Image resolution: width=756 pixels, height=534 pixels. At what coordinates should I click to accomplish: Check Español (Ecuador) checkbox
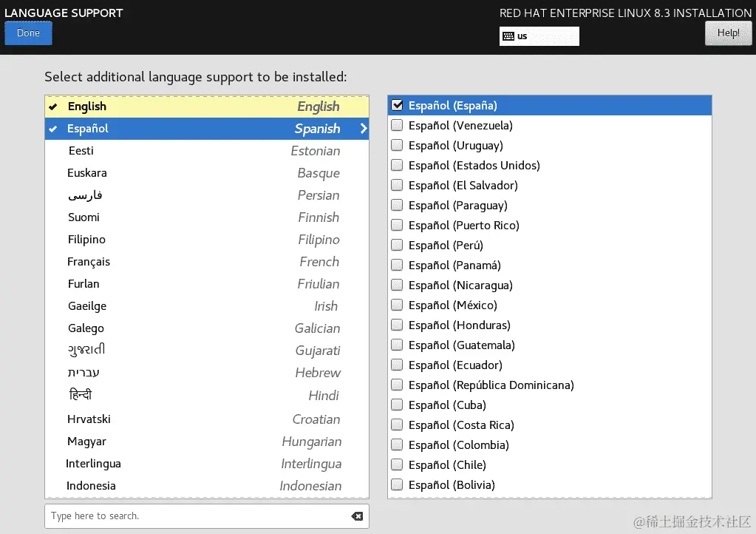click(x=397, y=365)
